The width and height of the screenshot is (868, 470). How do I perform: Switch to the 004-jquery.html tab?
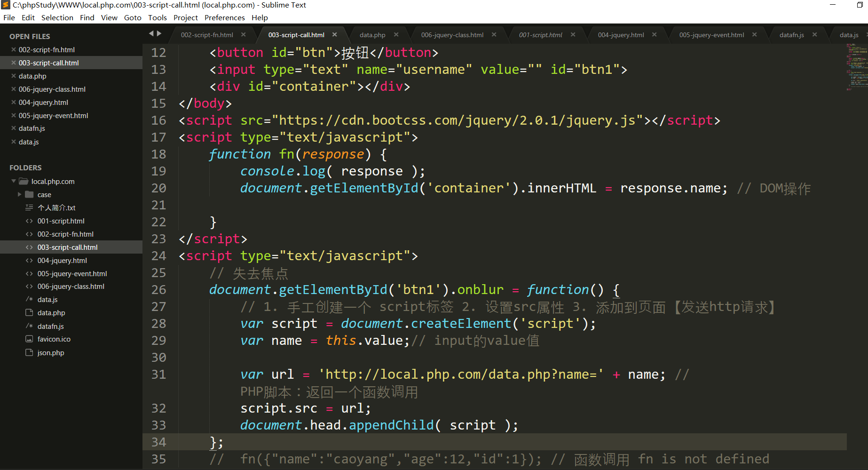(x=621, y=35)
